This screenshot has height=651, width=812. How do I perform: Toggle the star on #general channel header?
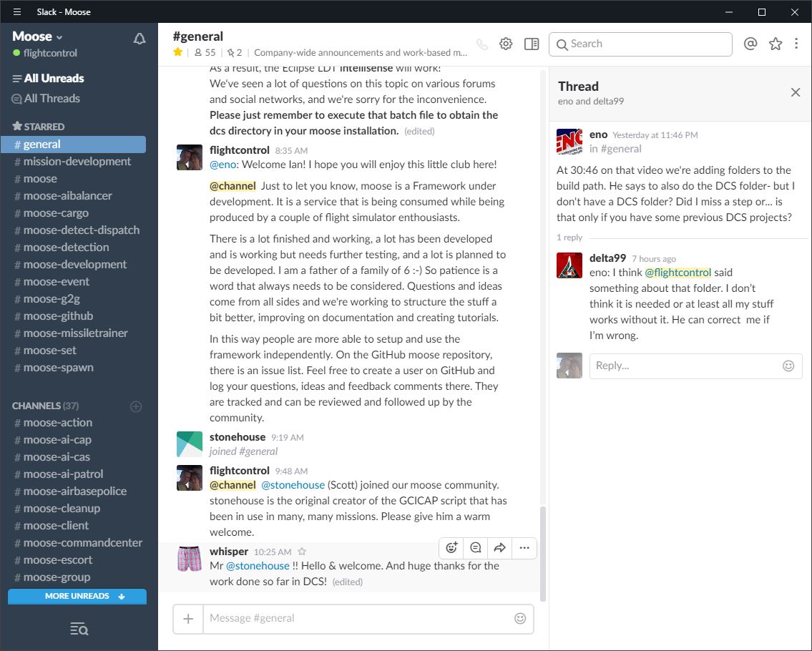click(x=176, y=52)
